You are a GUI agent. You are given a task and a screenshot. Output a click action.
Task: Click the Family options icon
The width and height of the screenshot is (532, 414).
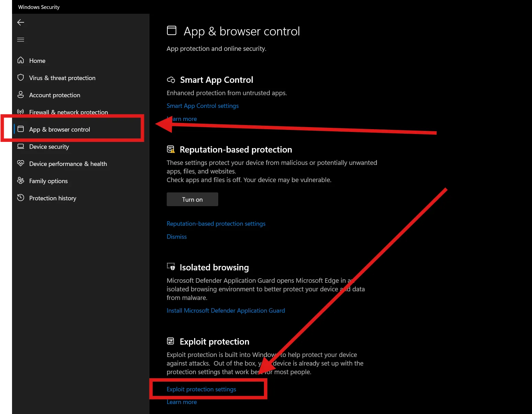[x=21, y=181]
